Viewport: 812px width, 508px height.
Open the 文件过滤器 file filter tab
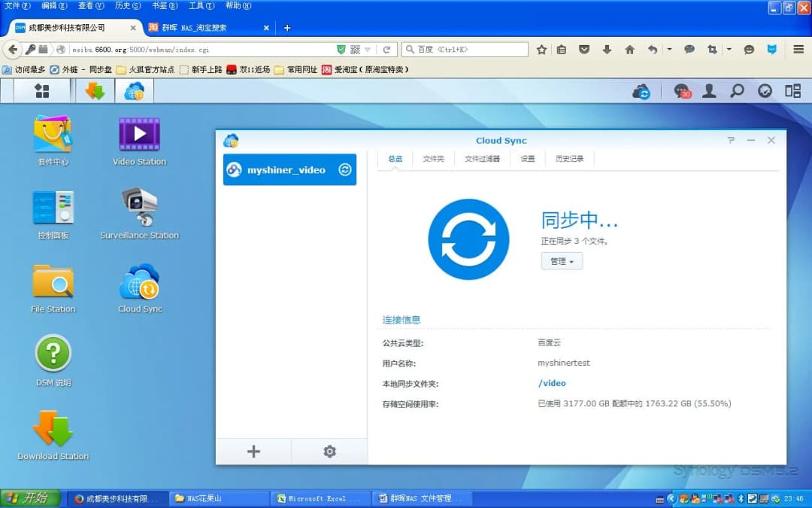point(482,159)
